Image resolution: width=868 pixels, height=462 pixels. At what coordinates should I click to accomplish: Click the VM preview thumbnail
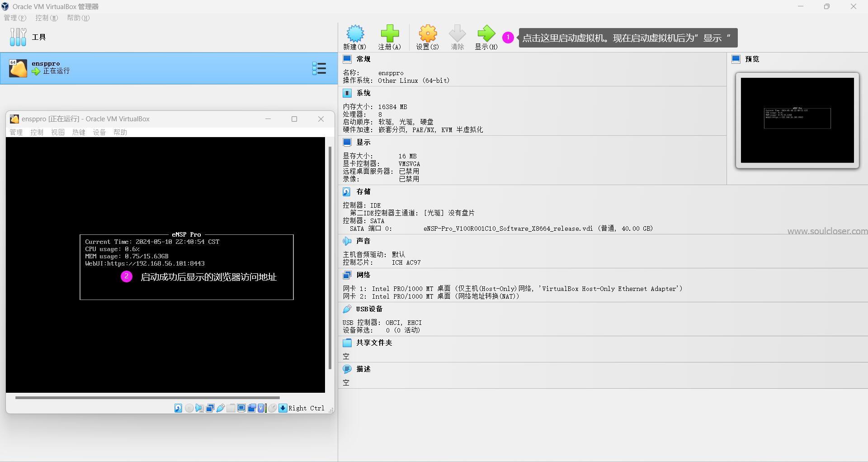pos(797,120)
